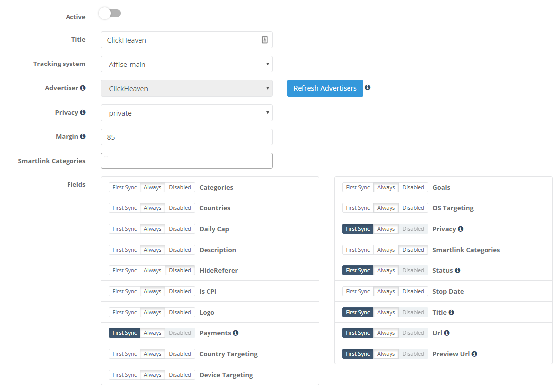Choose First Sync for Stop Date
Viewport: 558px width, 392px height.
358,291
